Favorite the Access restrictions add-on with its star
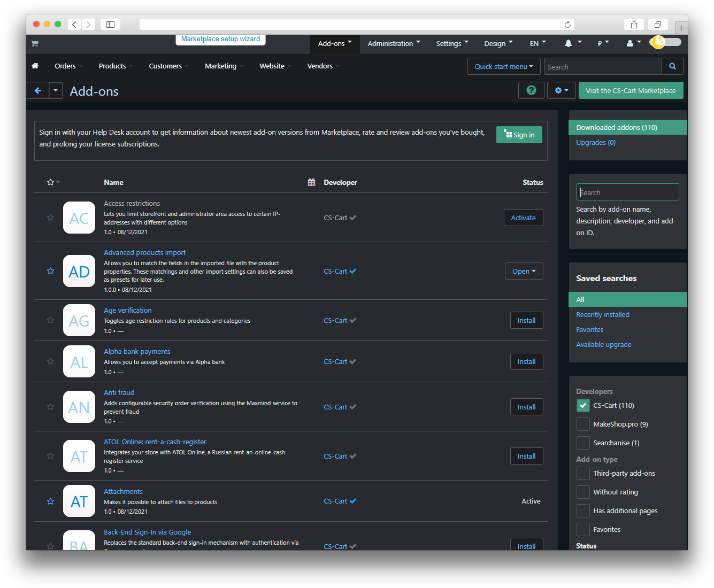This screenshot has height=588, width=714. click(50, 218)
